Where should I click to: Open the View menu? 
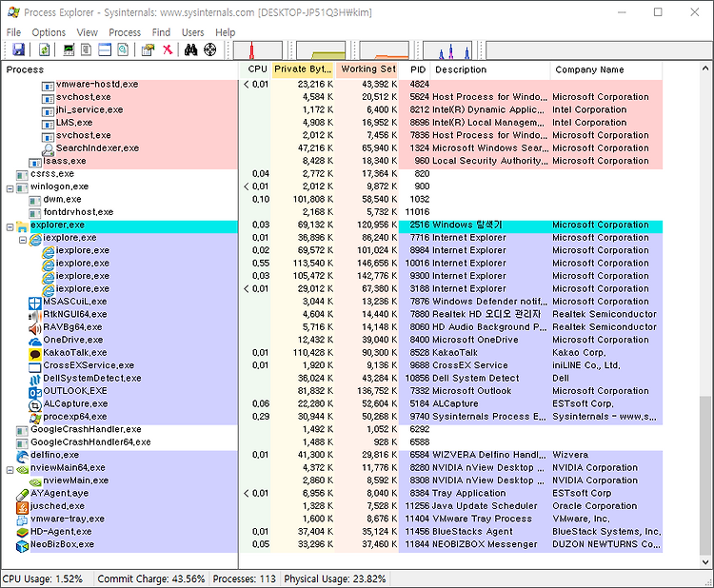tap(87, 32)
